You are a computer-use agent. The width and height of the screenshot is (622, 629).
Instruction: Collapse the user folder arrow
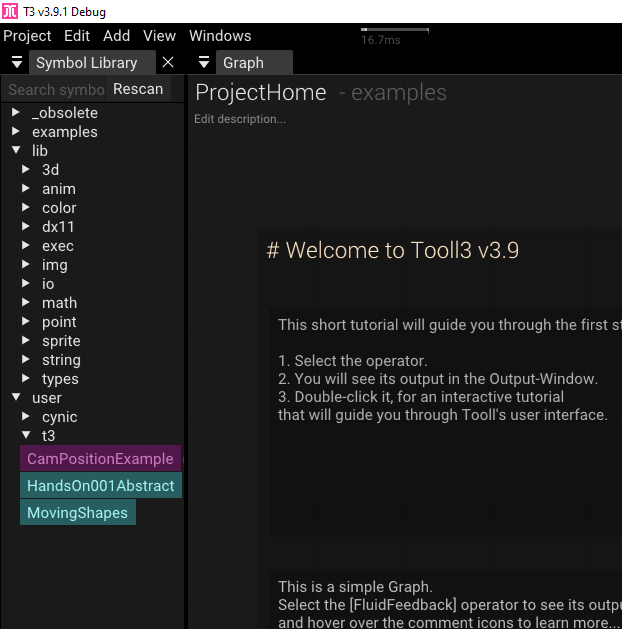pyautogui.click(x=16, y=397)
